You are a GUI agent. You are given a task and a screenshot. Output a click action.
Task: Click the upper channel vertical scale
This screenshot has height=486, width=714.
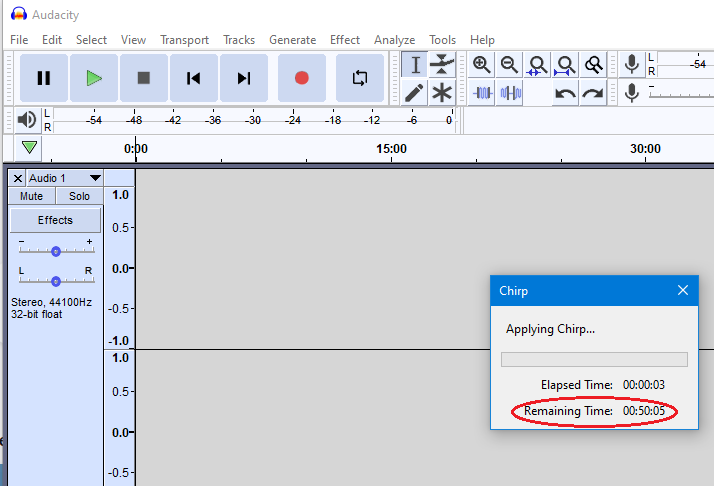pos(120,267)
